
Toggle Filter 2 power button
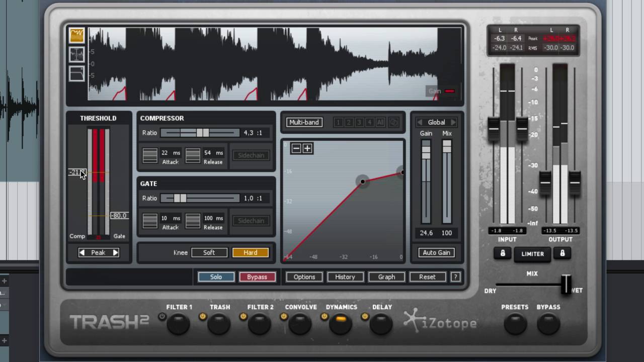[243, 316]
